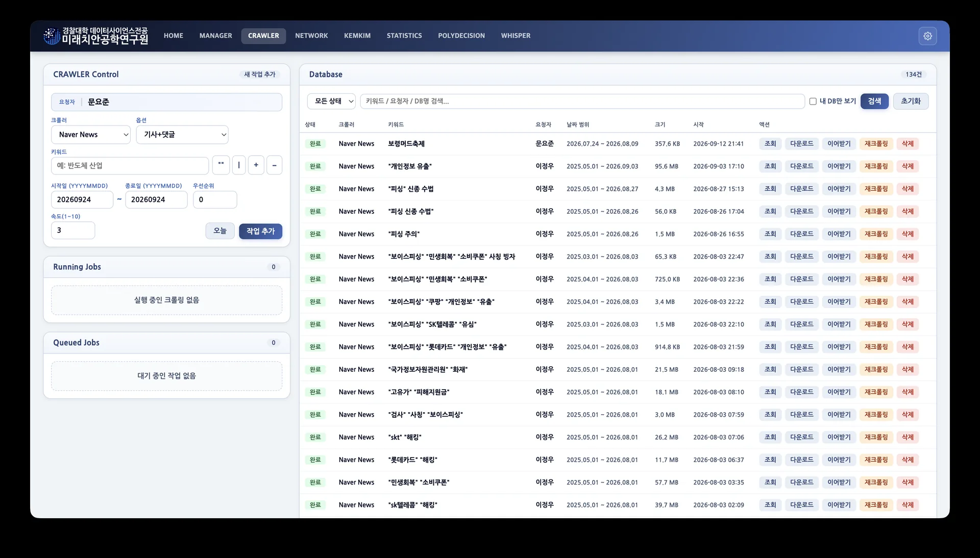Viewport: 980px width, 558px height.
Task: Expand the Naver News crawler dropdown
Action: (x=91, y=135)
